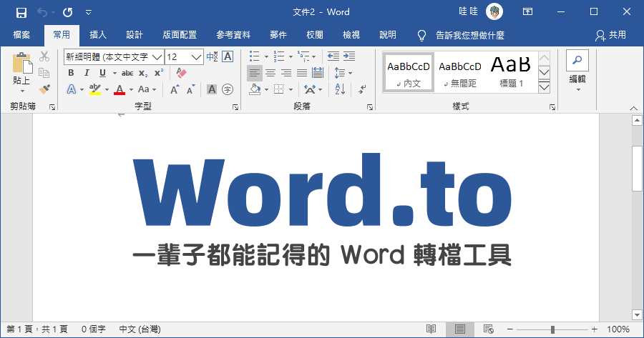Save the document from quick access toolbar
The width and height of the screenshot is (644, 338).
pos(21,12)
